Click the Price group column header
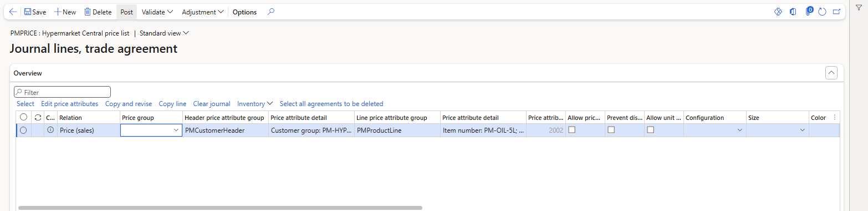Image resolution: width=868 pixels, height=211 pixels. coord(151,118)
